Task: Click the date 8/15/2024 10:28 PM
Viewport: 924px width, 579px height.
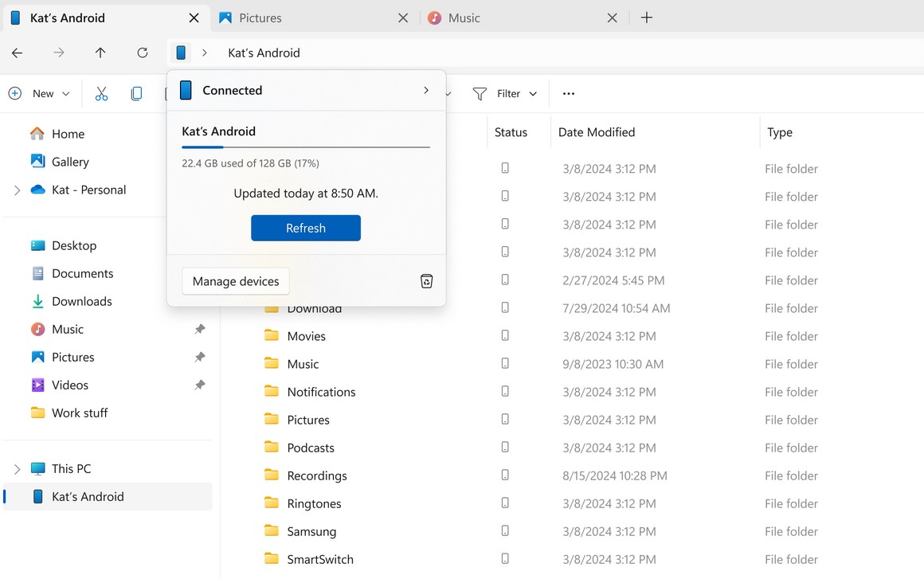Action: click(615, 475)
